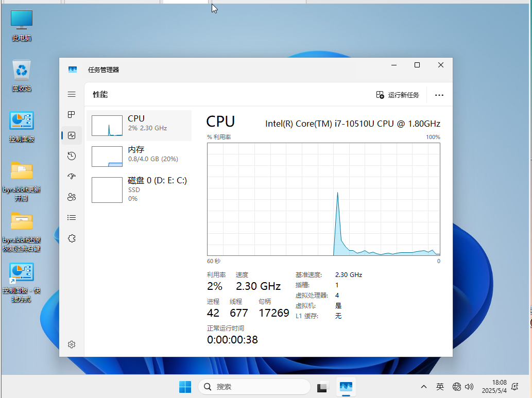Viewport: 532px width, 398px height.
Task: Click the CPU mini graph thumbnail
Action: tap(107, 126)
